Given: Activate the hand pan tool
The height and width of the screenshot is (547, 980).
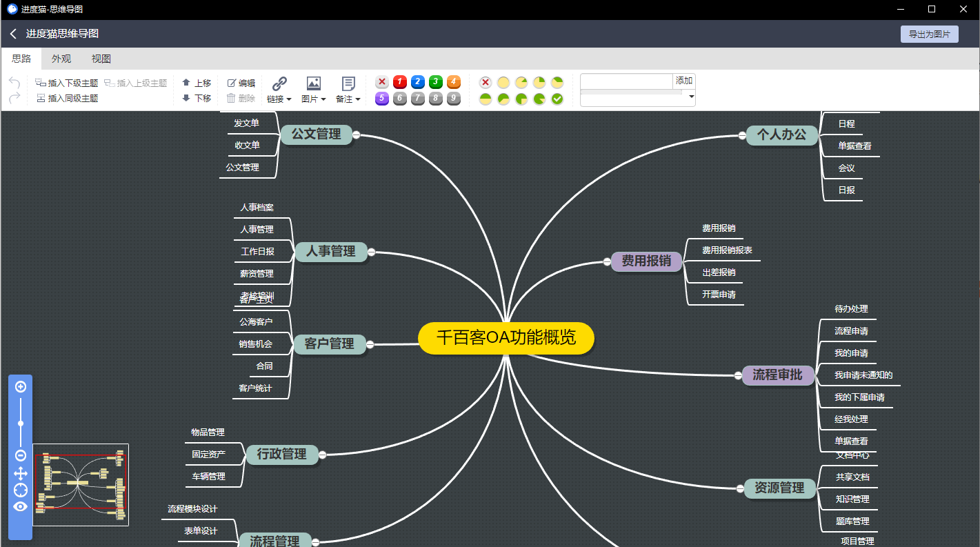Looking at the screenshot, I should pyautogui.click(x=21, y=473).
